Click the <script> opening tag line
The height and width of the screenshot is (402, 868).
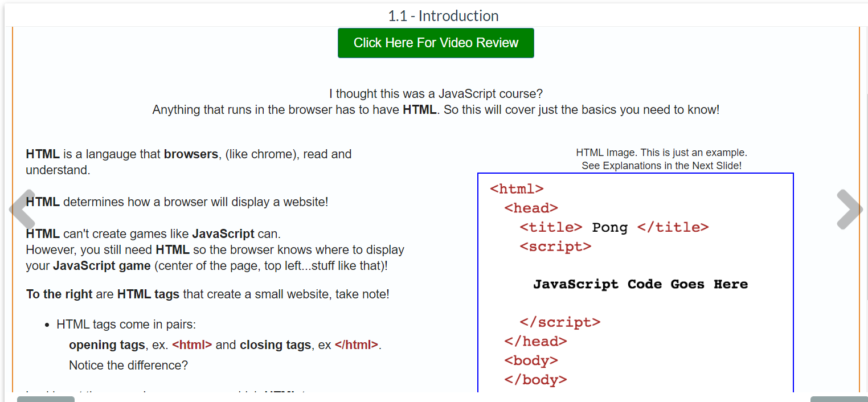point(555,247)
